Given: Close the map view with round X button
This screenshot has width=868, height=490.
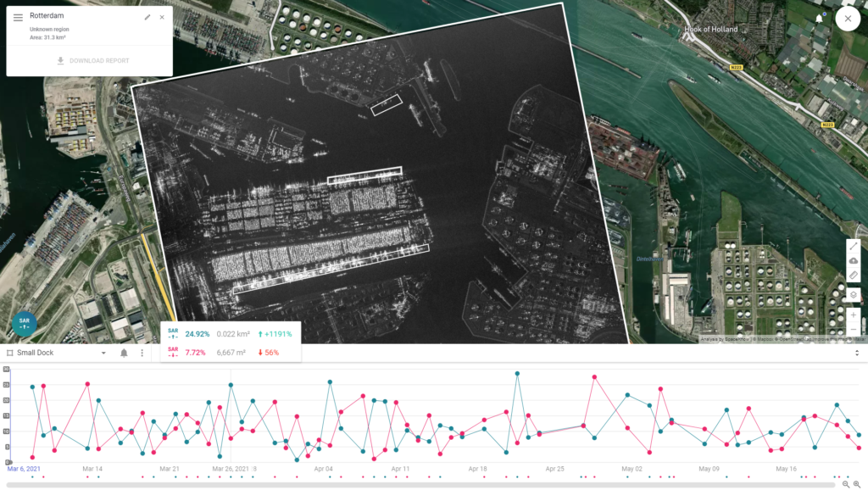Looking at the screenshot, I should 848,19.
